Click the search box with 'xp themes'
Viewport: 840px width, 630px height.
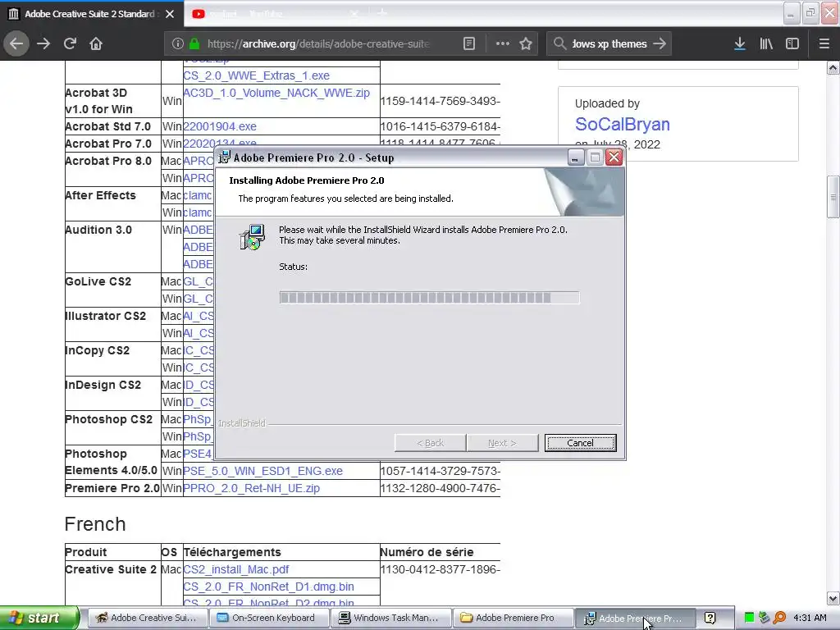(x=609, y=43)
